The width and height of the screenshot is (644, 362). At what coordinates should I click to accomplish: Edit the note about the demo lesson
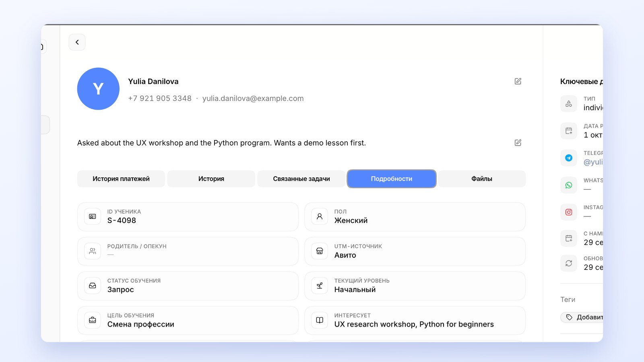tap(518, 143)
